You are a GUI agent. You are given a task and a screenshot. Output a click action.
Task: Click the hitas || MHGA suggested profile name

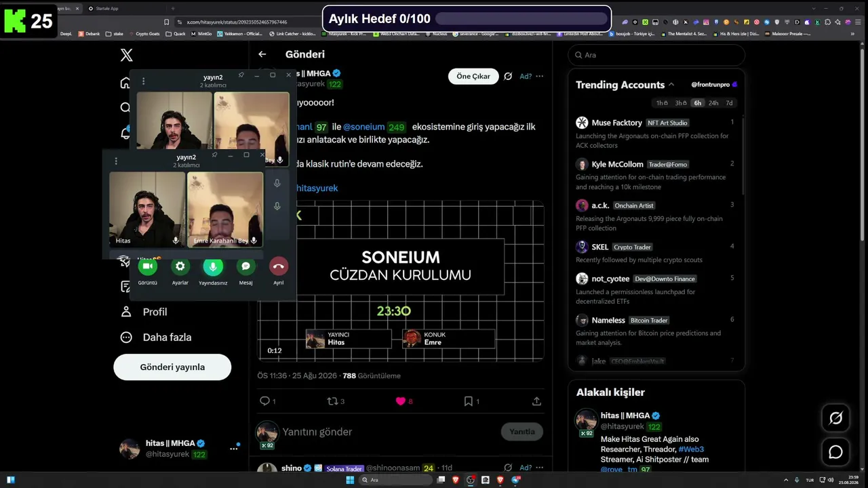(x=625, y=415)
